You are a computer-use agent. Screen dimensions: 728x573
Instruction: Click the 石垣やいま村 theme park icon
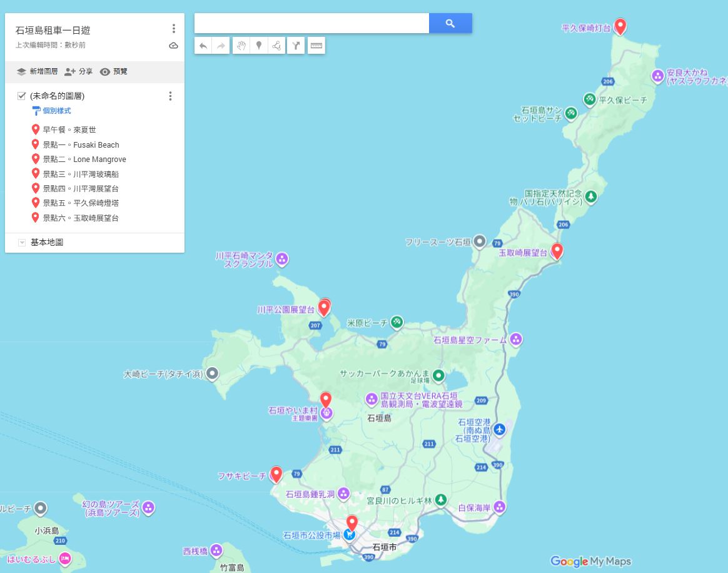(327, 413)
